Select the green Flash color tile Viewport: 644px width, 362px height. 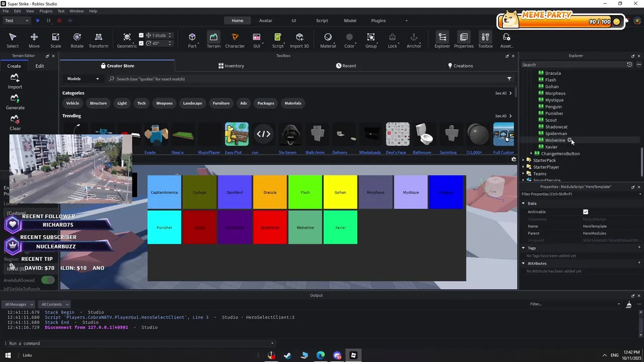(x=305, y=192)
